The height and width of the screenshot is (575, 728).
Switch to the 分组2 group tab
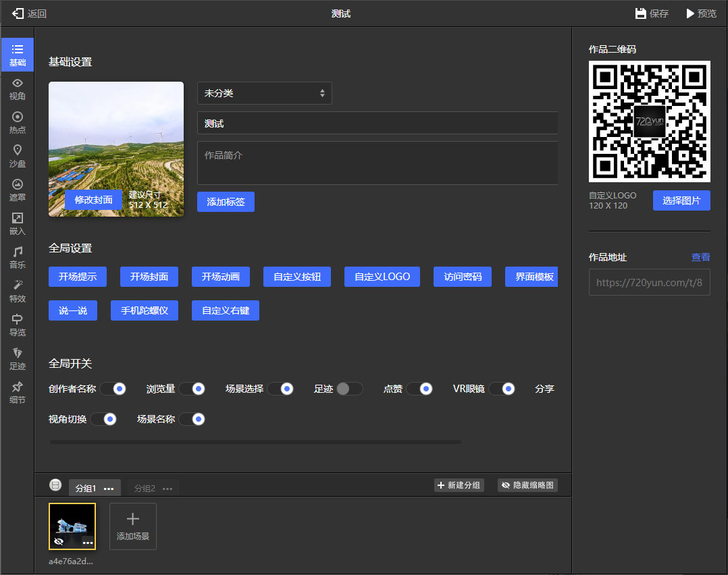coord(145,489)
